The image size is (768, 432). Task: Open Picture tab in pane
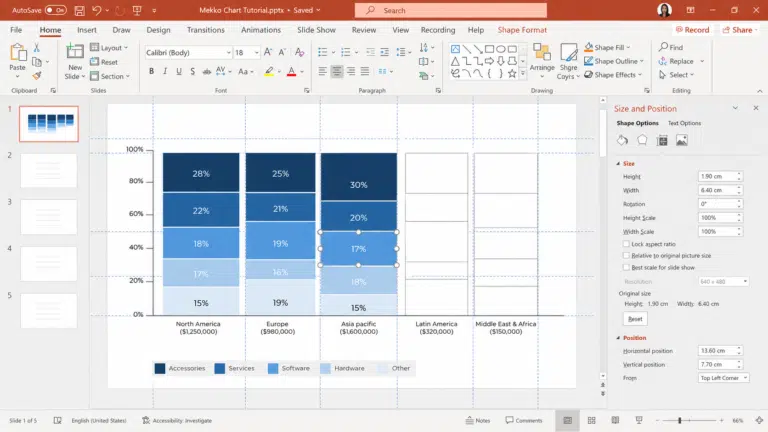tap(682, 141)
